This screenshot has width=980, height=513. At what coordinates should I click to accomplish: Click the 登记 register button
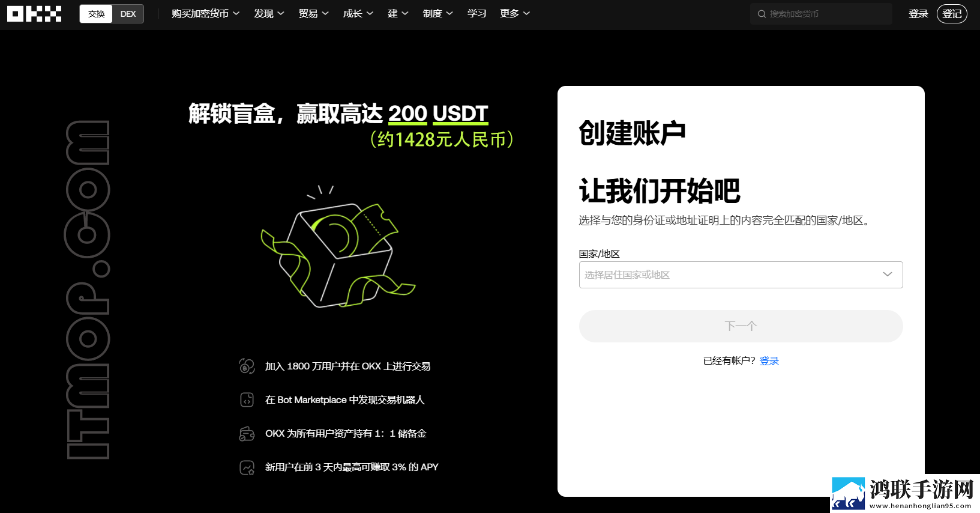point(952,14)
